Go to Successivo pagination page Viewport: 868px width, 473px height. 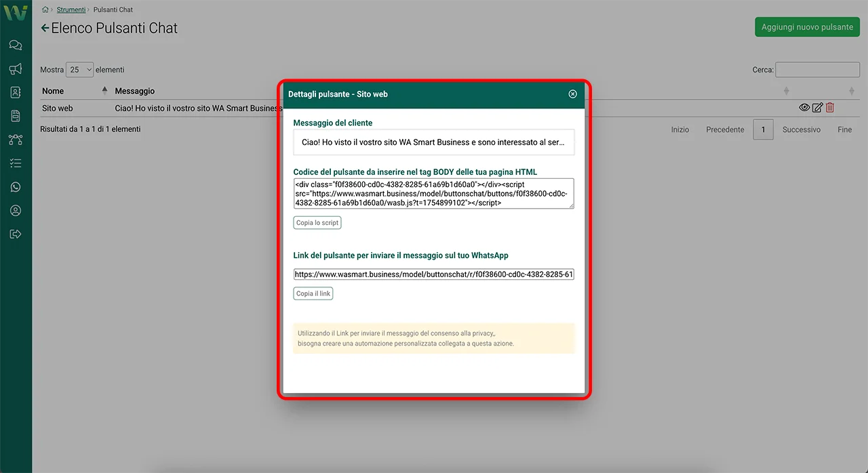coord(802,129)
